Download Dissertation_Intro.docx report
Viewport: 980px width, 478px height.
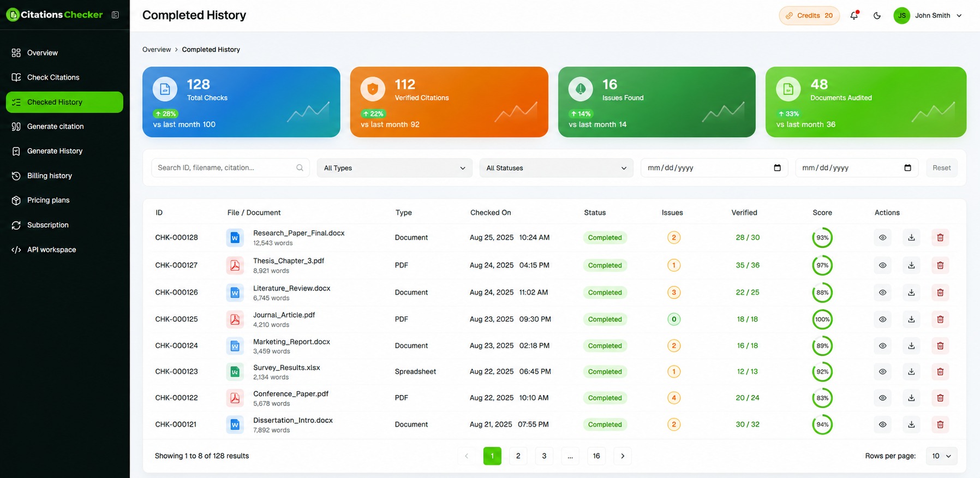(911, 425)
